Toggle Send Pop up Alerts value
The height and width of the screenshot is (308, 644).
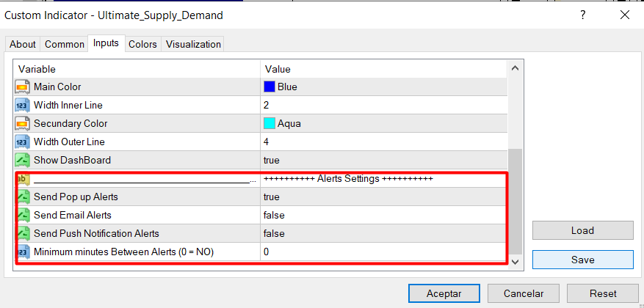coord(383,197)
